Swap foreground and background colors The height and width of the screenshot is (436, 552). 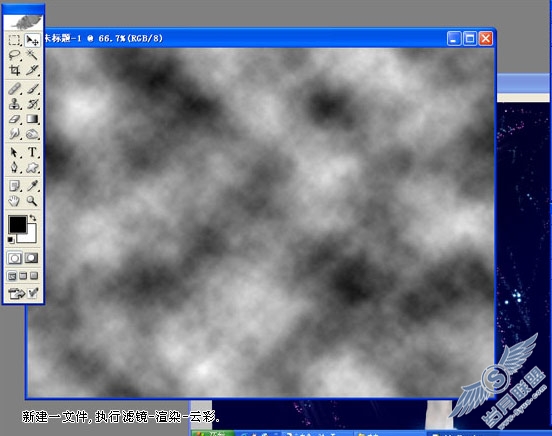click(33, 218)
